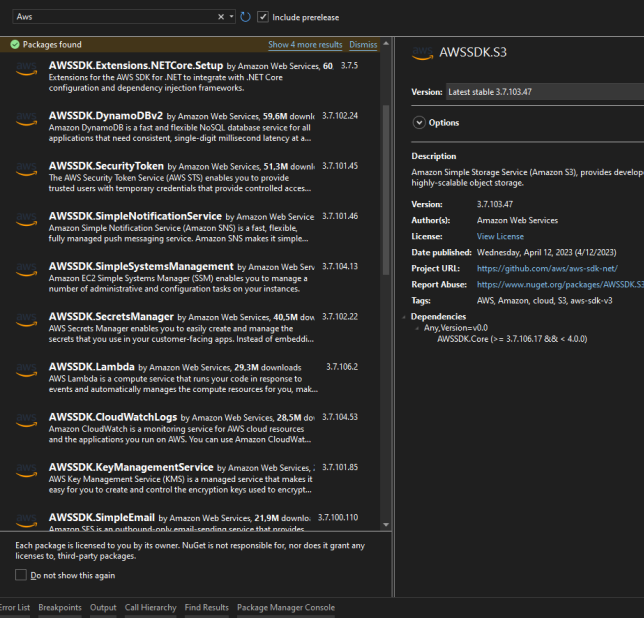644x618 pixels.
Task: Switch to the Output tab
Action: point(103,607)
